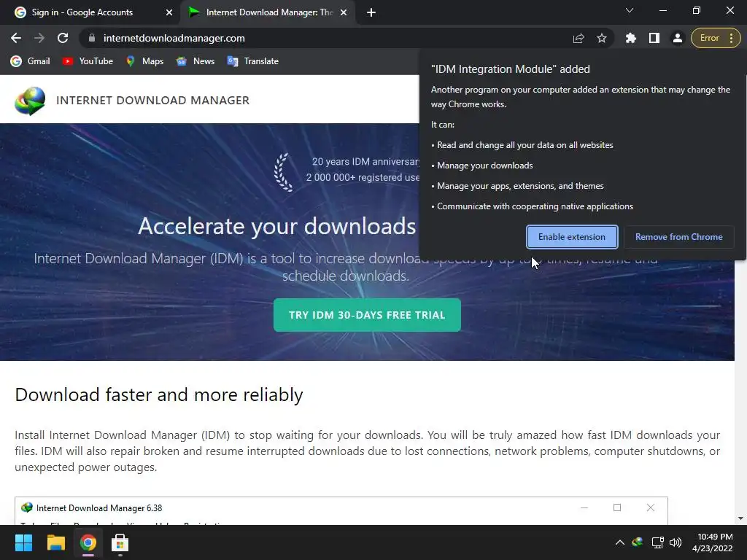Click the IDM 6.38 screenshot window icon
The image size is (747, 560).
pyautogui.click(x=27, y=507)
